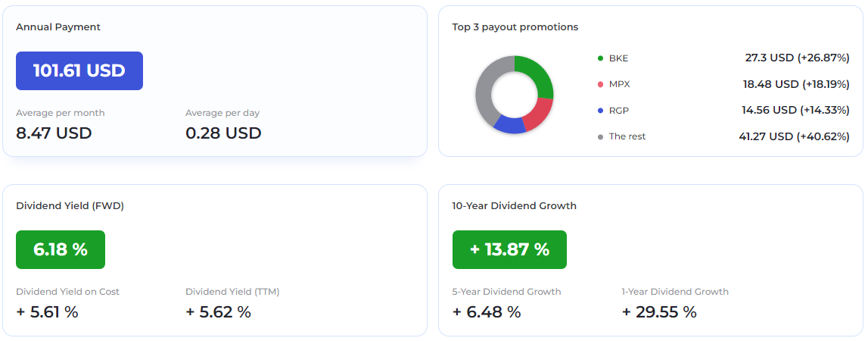Click the + 5.62 % TTM yield value
The image size is (868, 341).
[x=218, y=312]
